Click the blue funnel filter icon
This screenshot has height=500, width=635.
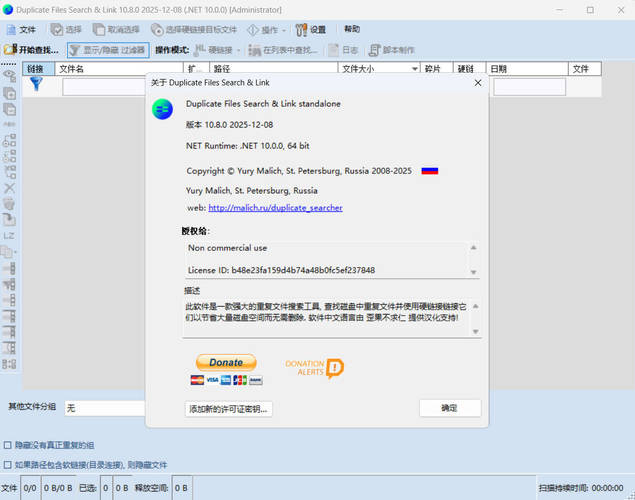click(x=36, y=85)
